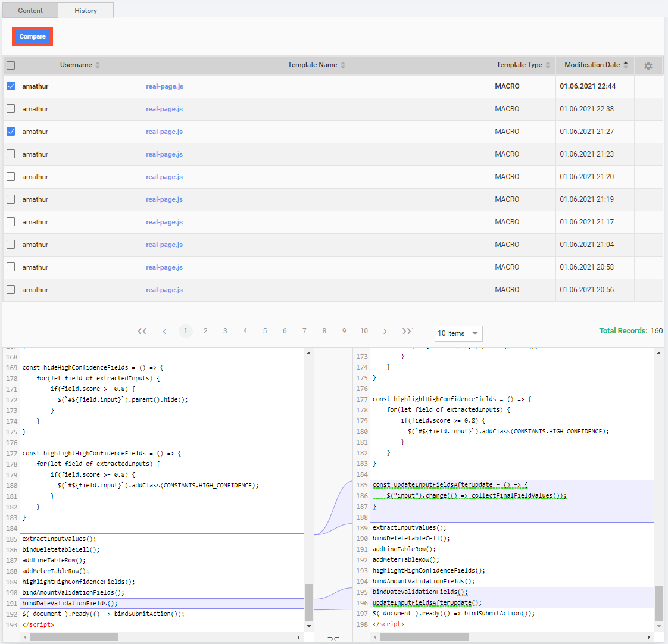Go to page 5
Image resolution: width=668 pixels, height=644 pixels.
pos(264,331)
